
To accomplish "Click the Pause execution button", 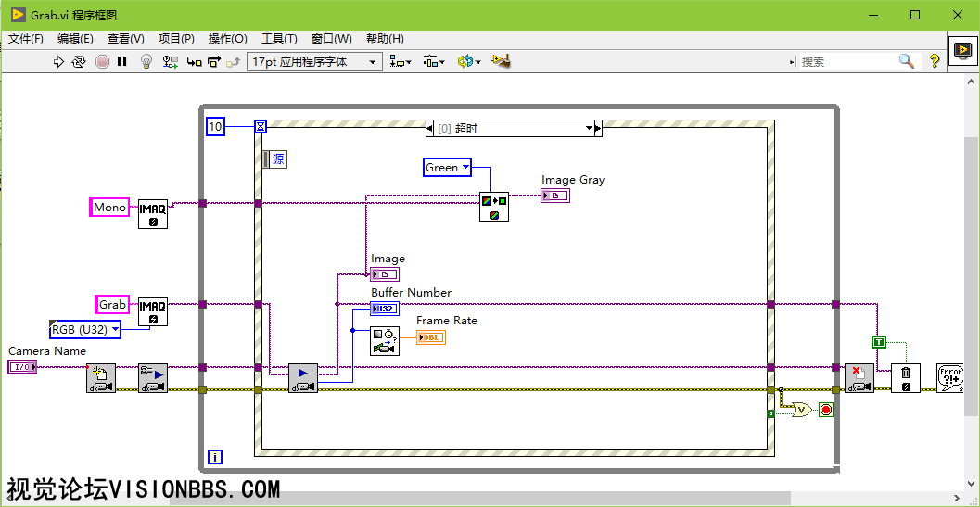I will point(121,61).
